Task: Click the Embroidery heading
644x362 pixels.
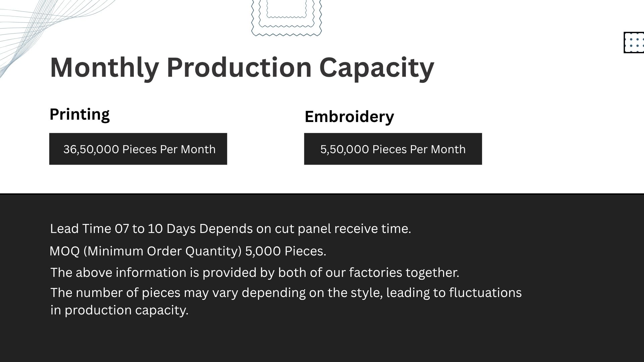Action: click(349, 117)
